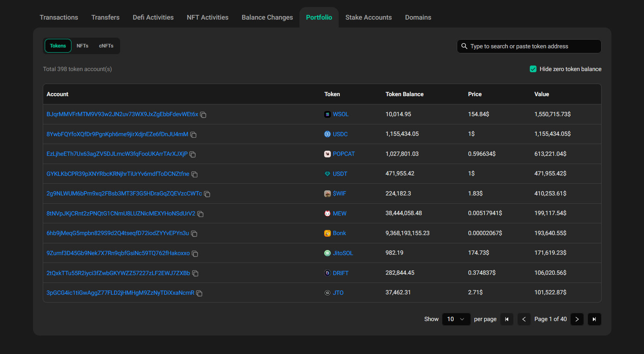
Task: Jump to the first page
Action: [x=507, y=319]
